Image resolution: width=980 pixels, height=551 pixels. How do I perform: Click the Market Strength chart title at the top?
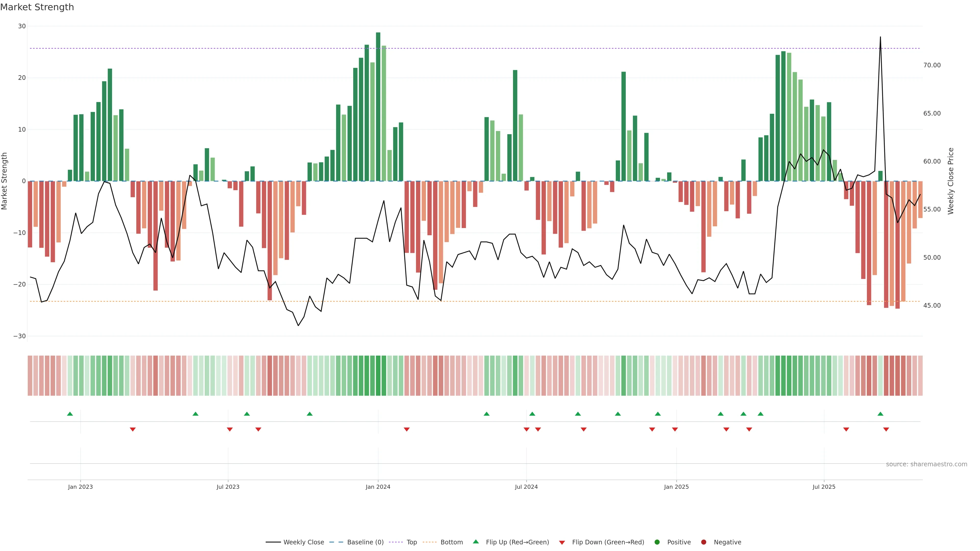click(x=37, y=7)
